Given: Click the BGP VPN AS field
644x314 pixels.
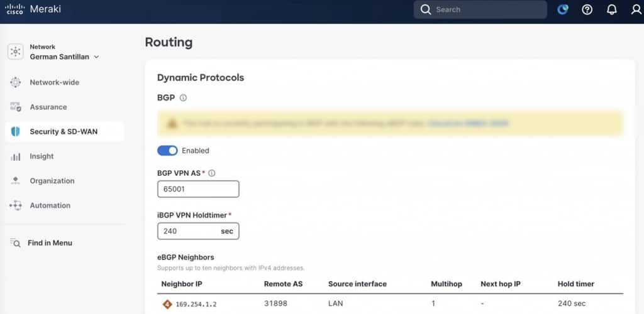Looking at the screenshot, I should coord(198,188).
